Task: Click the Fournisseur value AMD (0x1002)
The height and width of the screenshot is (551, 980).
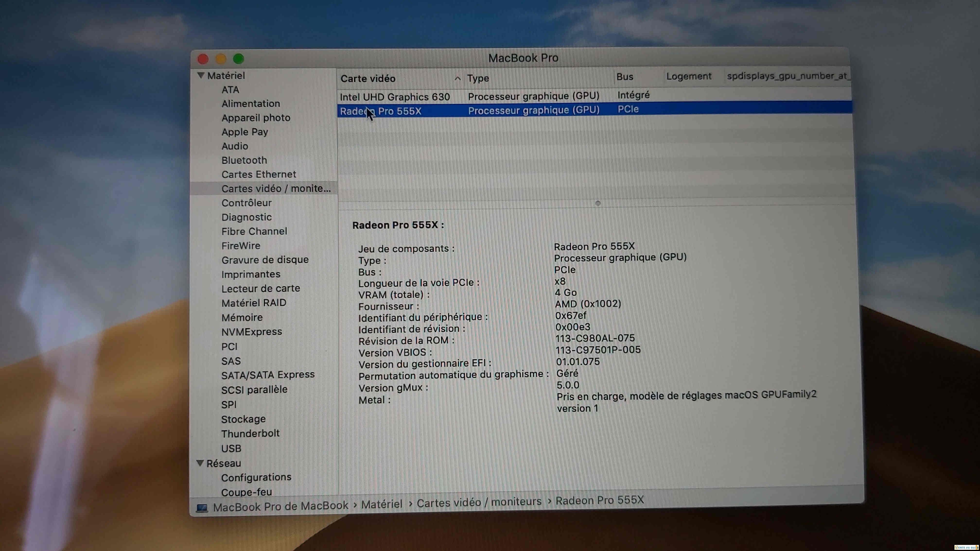Action: tap(588, 304)
